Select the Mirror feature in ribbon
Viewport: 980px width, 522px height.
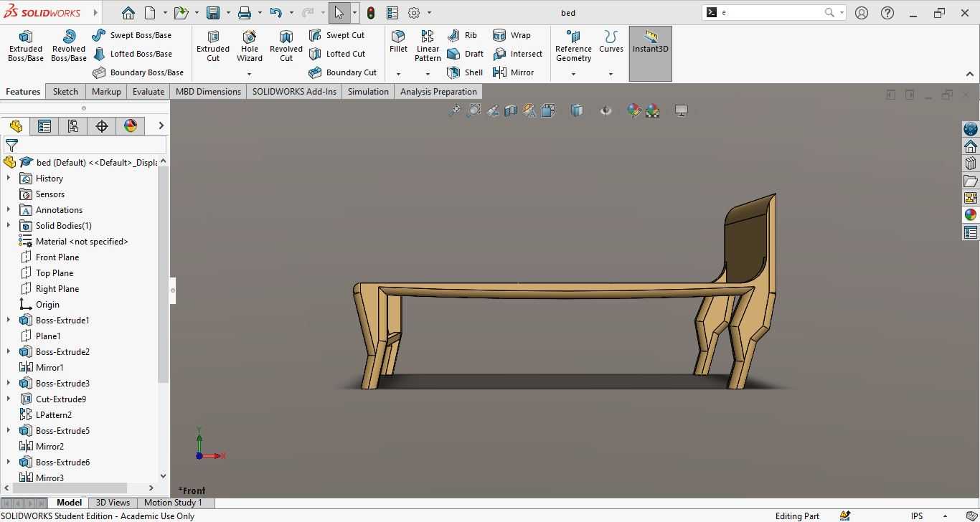(x=513, y=72)
